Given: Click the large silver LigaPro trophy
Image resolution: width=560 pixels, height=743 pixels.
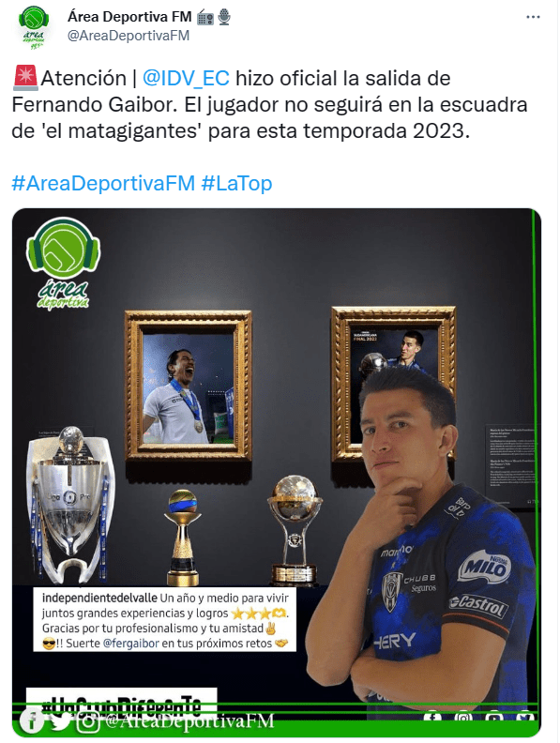Looking at the screenshot, I should pyautogui.click(x=70, y=504).
